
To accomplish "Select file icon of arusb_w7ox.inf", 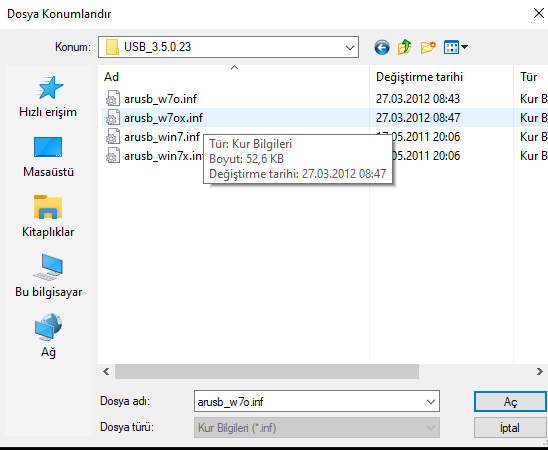I will 113,118.
